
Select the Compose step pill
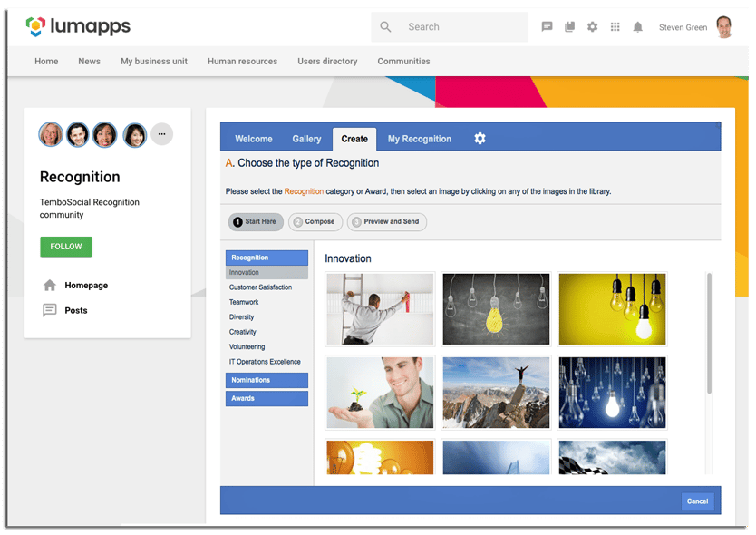[315, 222]
